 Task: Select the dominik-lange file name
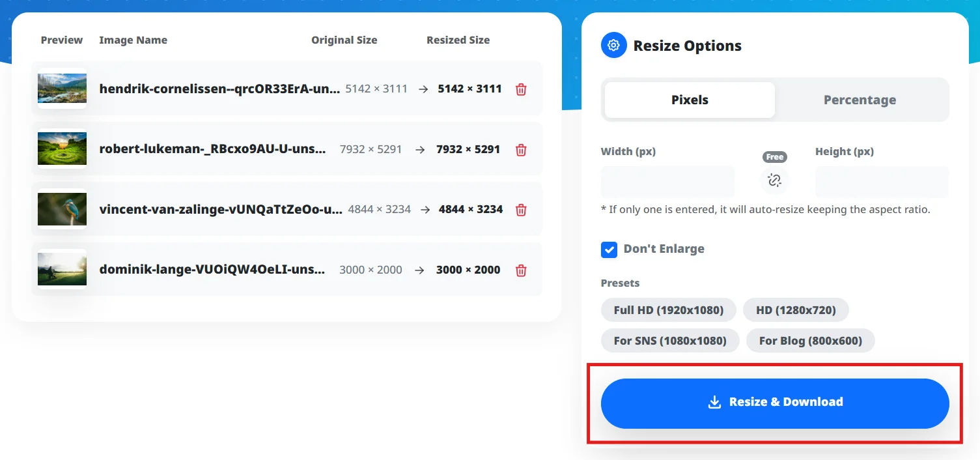tap(212, 270)
